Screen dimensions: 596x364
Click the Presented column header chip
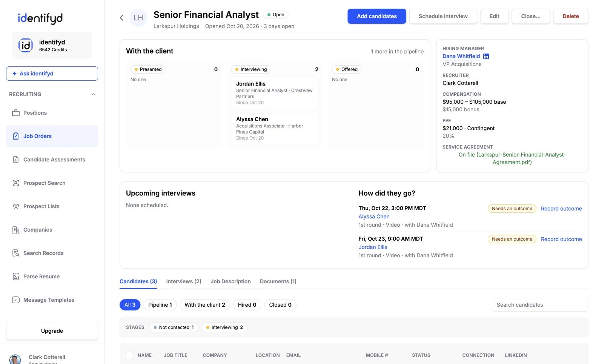tap(148, 69)
